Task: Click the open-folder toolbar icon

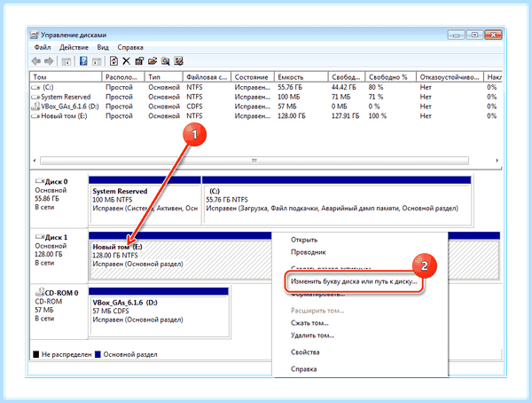Action: [153, 61]
